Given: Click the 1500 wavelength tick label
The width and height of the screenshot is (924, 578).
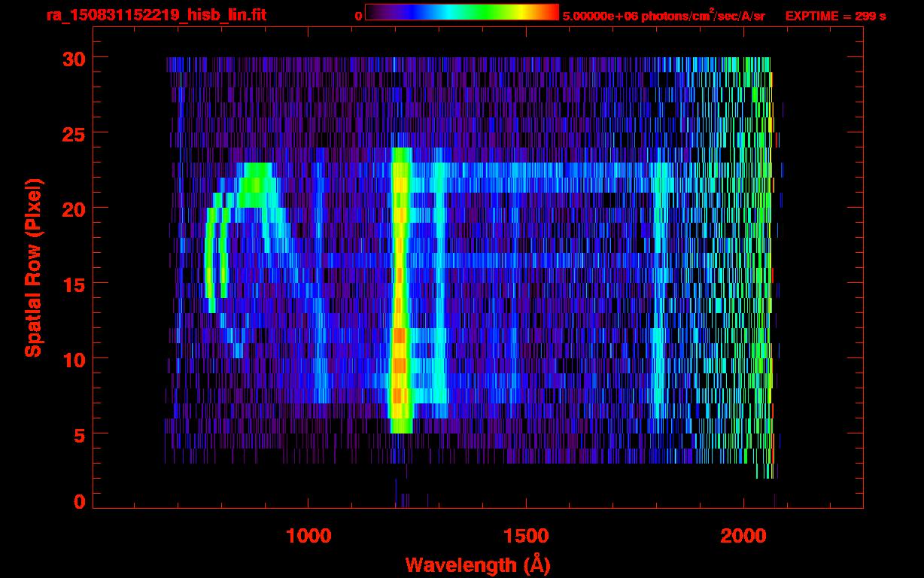Looking at the screenshot, I should coord(525,536).
